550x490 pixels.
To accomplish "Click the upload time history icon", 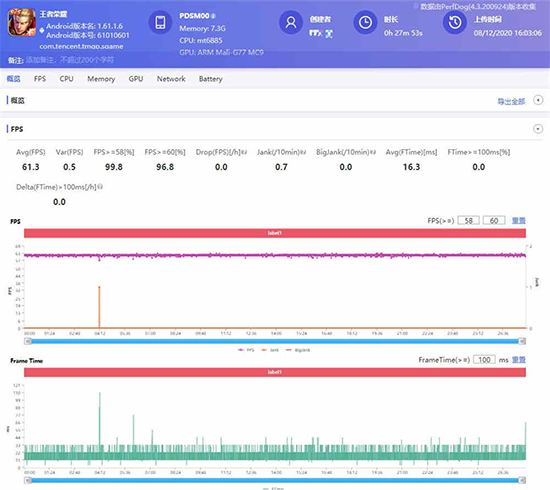I will pos(455,22).
